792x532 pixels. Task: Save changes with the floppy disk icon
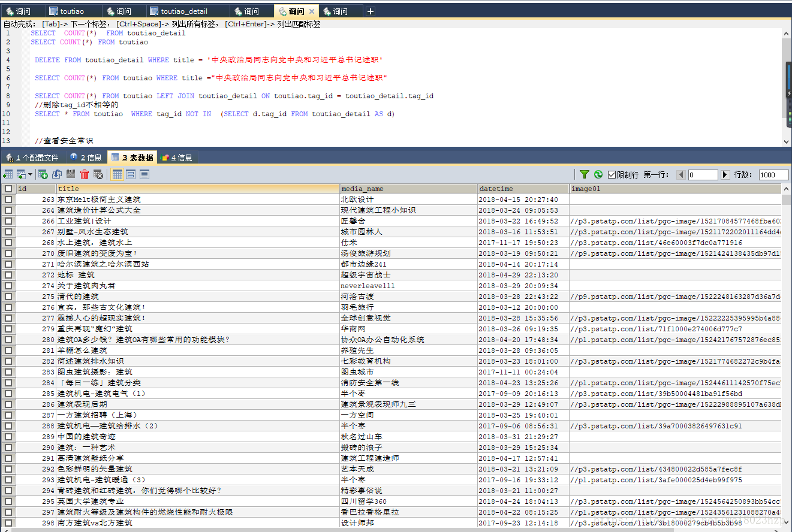click(71, 174)
